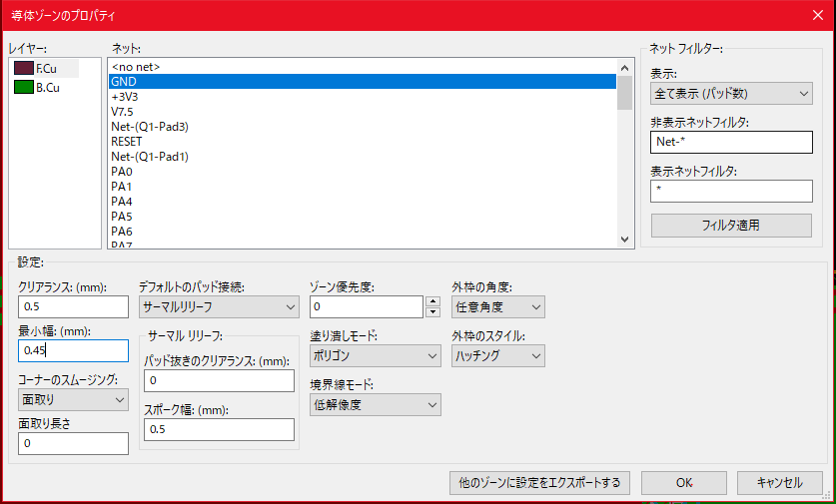836x504 pixels.
Task: Select the PA6 net
Action: pos(363,232)
